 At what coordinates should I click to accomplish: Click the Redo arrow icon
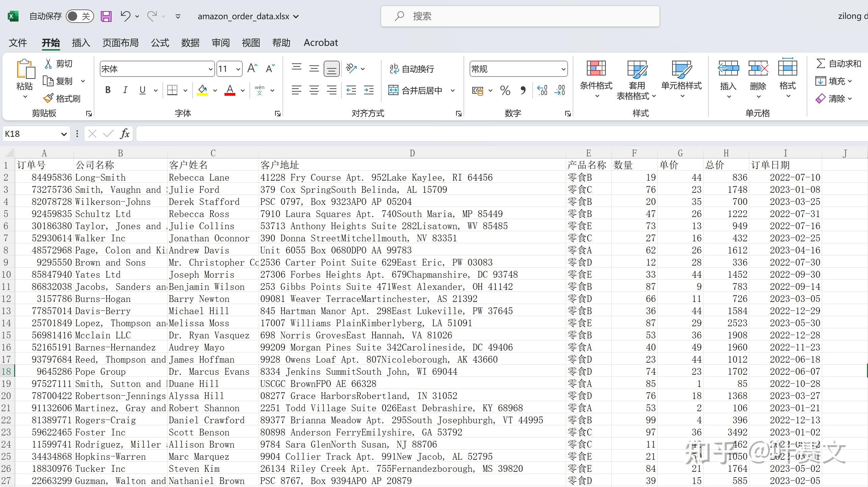pos(152,16)
